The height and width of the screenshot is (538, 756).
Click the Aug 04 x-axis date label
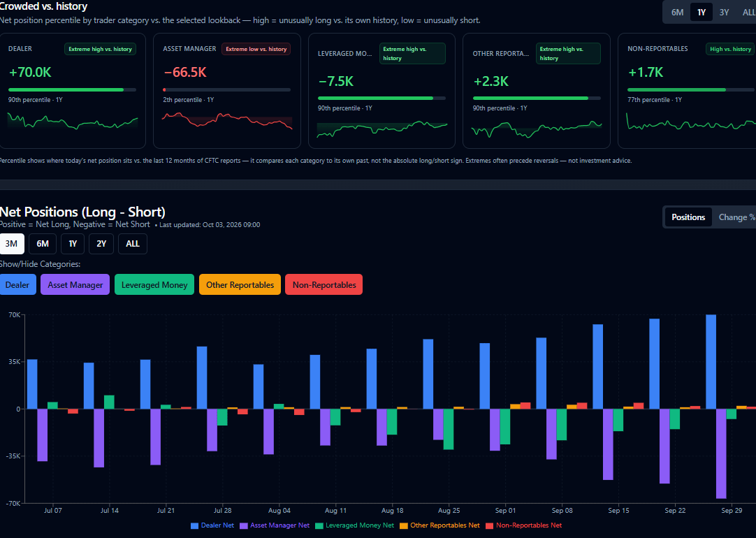[279, 511]
